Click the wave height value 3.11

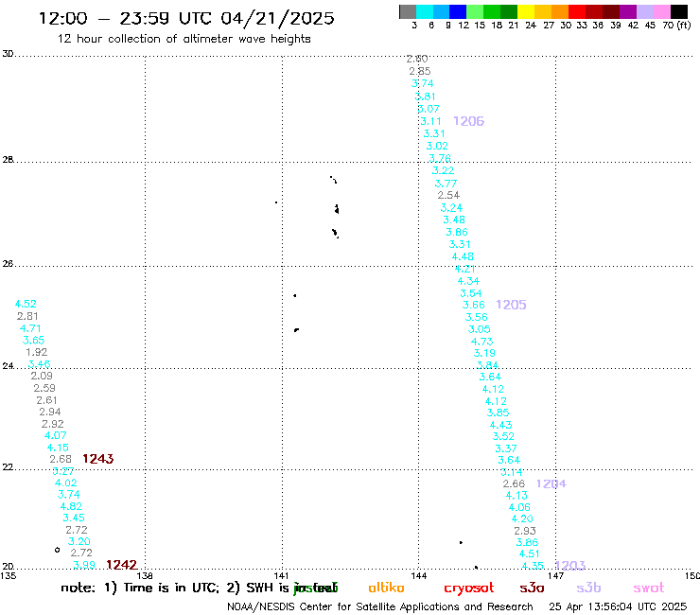430,121
